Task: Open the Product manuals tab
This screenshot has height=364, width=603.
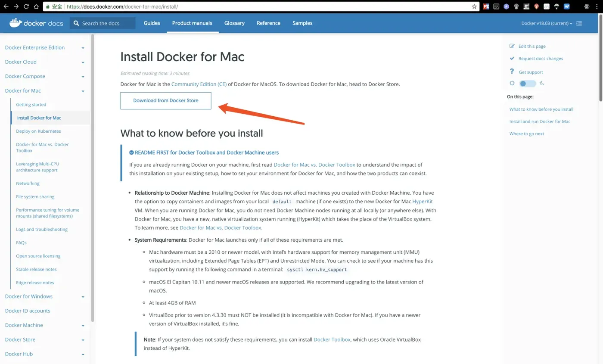Action: pos(192,23)
